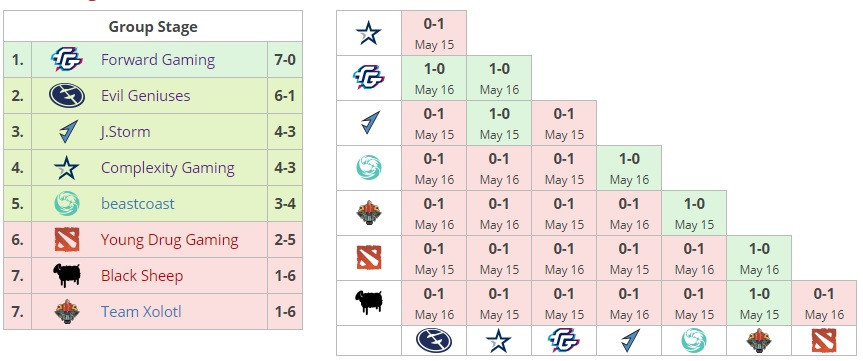
Task: Open the beastcoast team link
Action: click(x=138, y=204)
